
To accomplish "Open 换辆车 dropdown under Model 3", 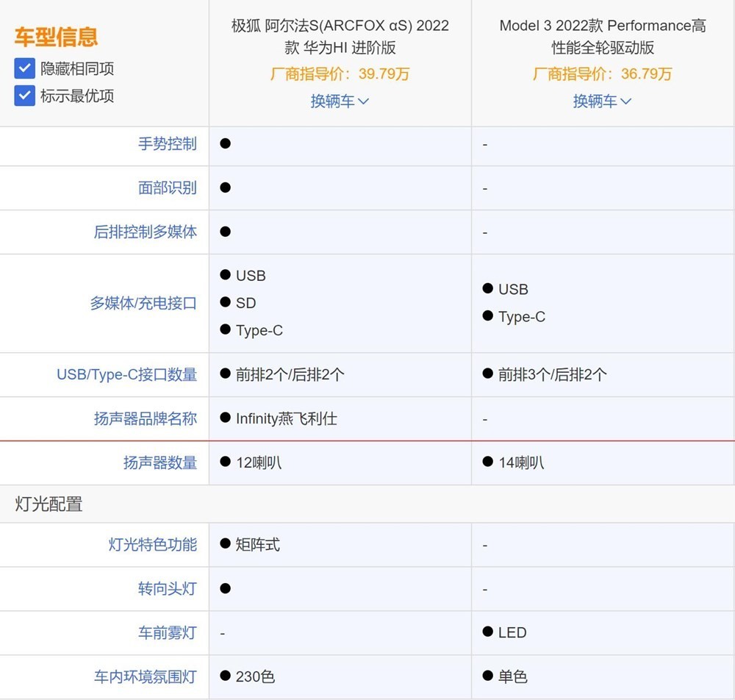I will click(602, 101).
